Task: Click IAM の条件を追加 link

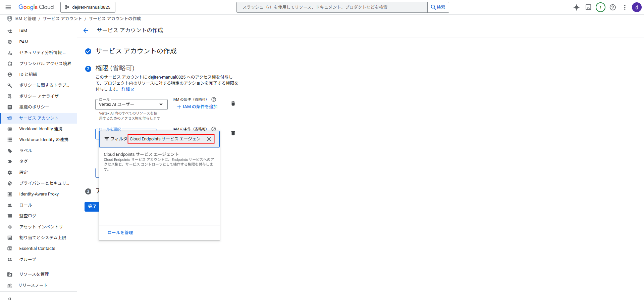Action: pos(197,107)
